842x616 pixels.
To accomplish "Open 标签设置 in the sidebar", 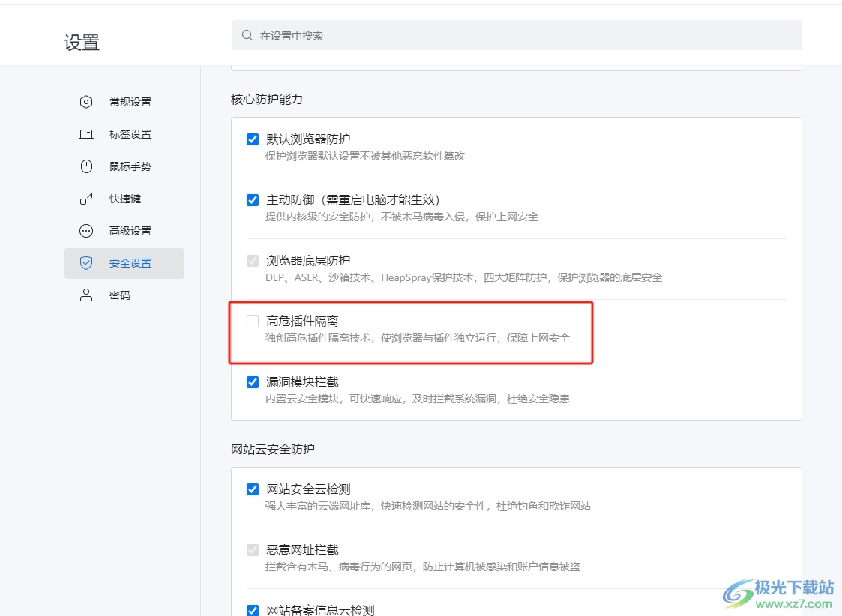I will click(124, 134).
